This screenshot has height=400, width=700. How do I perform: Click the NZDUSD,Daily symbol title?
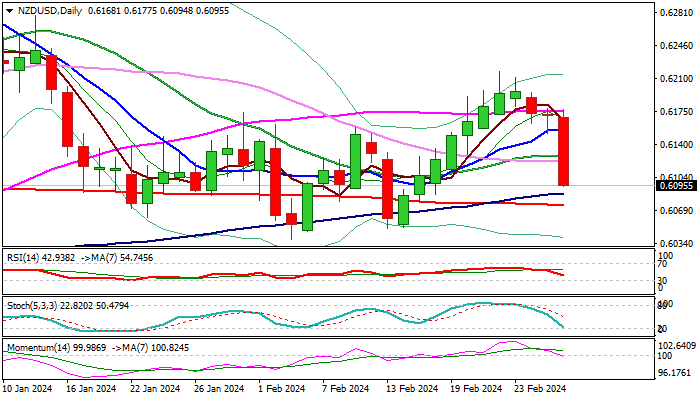[x=50, y=11]
